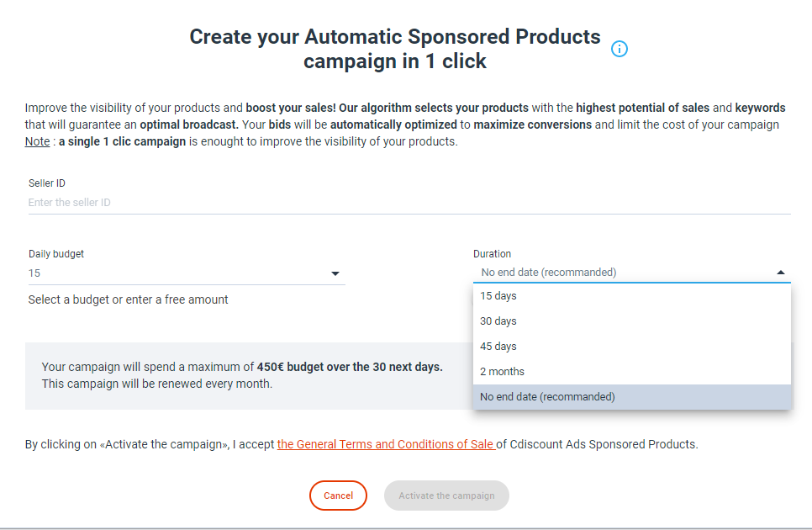Screen dimensions: 812x530
Task: Click the underlined "Note" text
Action: (x=37, y=141)
